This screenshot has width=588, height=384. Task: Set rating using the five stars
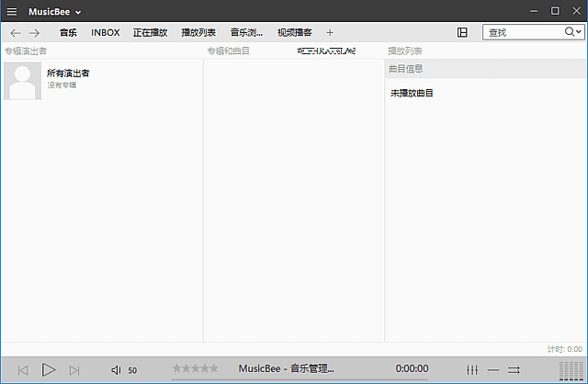click(x=196, y=368)
